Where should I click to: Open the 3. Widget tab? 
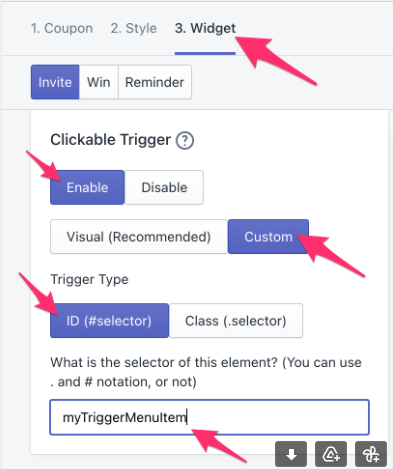(205, 28)
